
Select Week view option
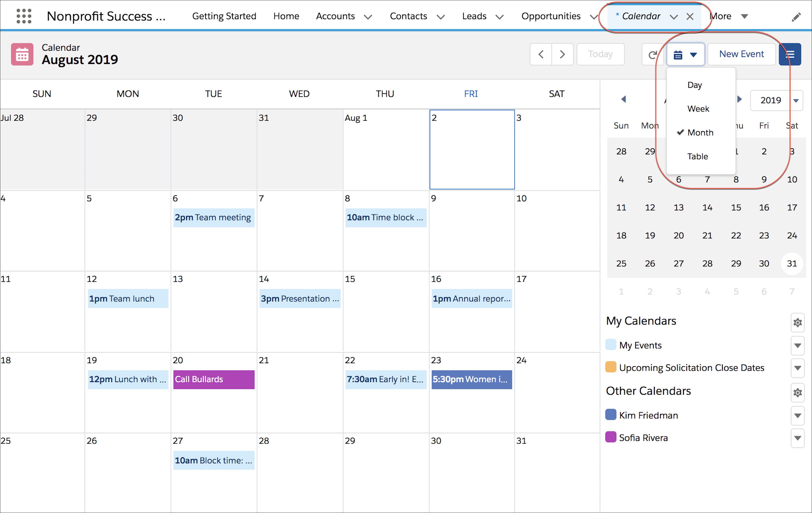click(698, 108)
